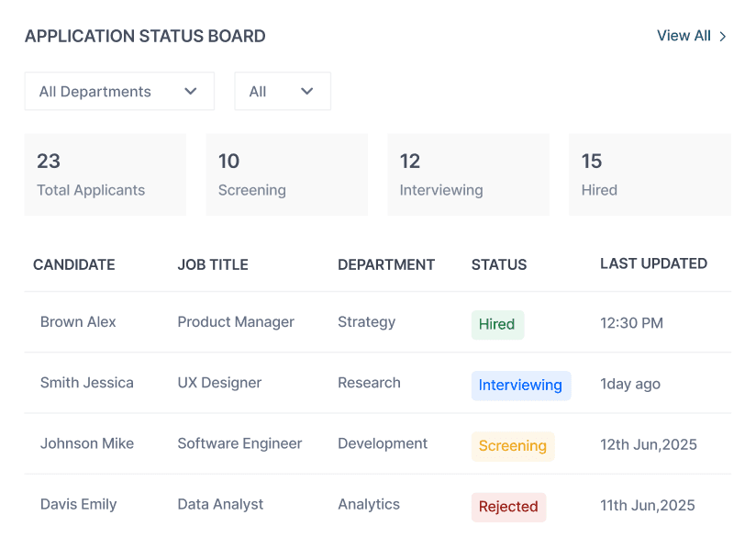
Task: Click the View All link
Action: (x=684, y=36)
